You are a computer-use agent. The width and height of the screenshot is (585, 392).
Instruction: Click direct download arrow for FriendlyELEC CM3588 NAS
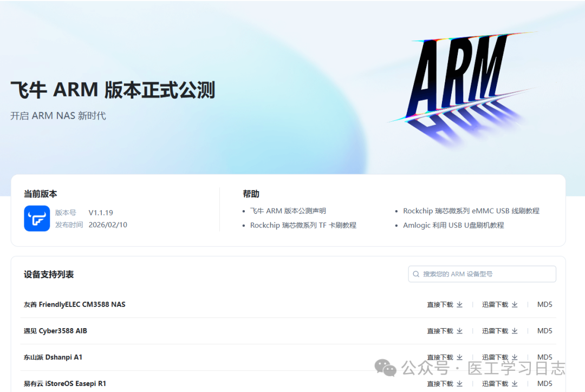pos(459,304)
